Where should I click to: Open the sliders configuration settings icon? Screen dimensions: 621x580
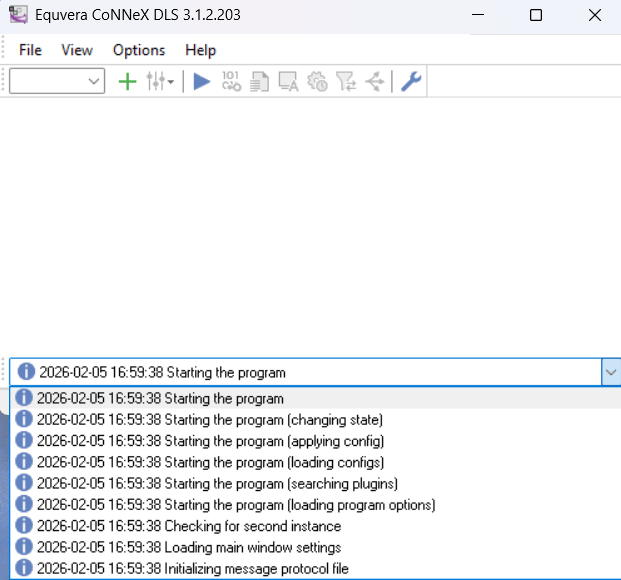pos(158,82)
